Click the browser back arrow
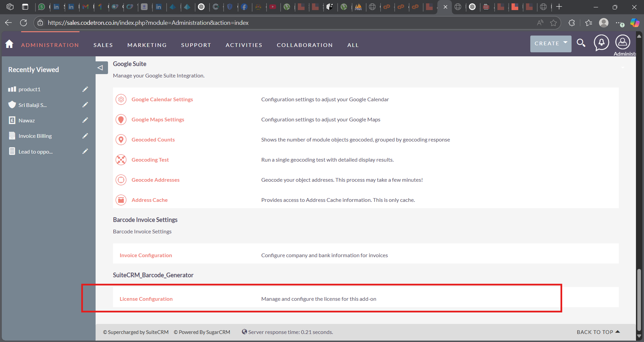Viewport: 644px width, 342px height. 8,23
